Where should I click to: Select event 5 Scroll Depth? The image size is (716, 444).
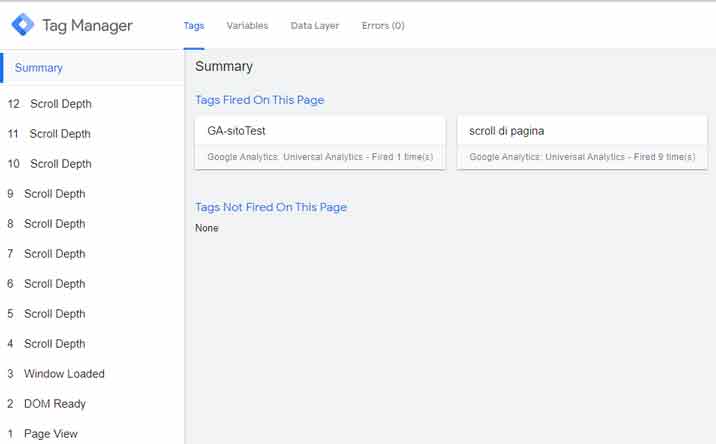(92, 314)
